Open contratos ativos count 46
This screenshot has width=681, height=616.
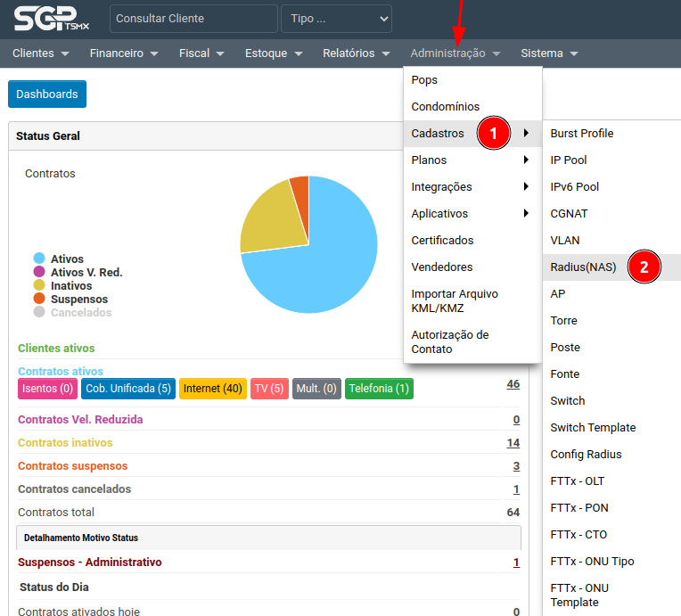coord(513,384)
